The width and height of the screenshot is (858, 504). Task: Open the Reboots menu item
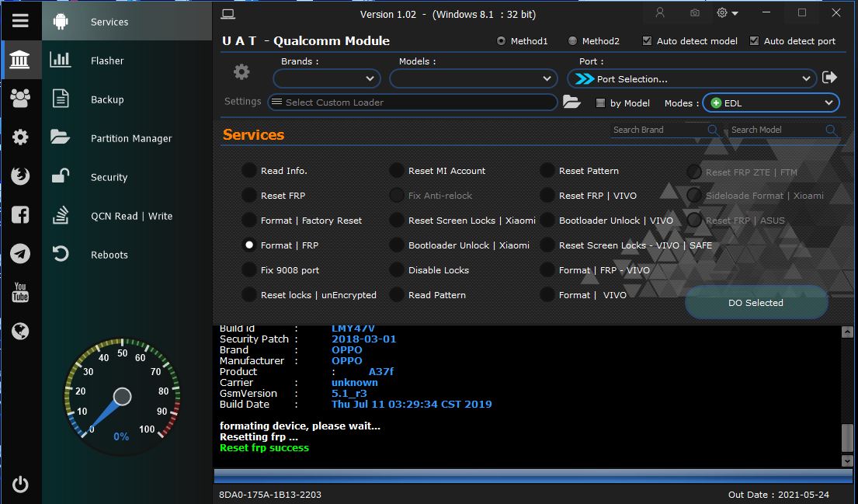pyautogui.click(x=127, y=255)
